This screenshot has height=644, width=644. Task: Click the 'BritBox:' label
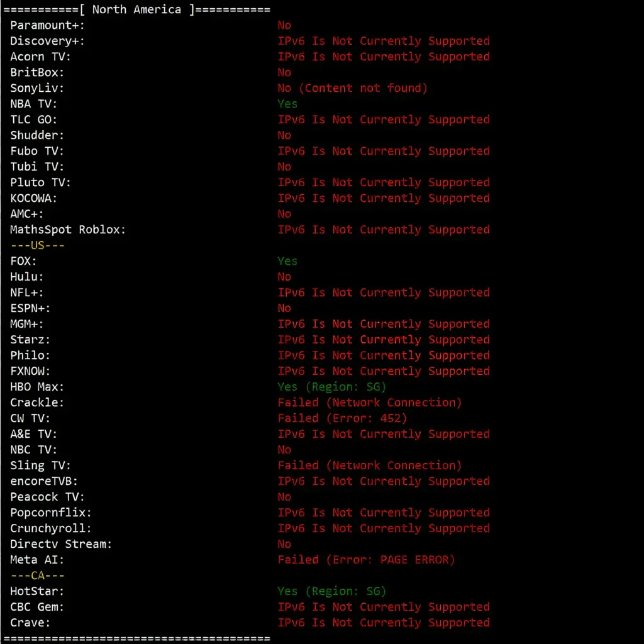pos(37,72)
